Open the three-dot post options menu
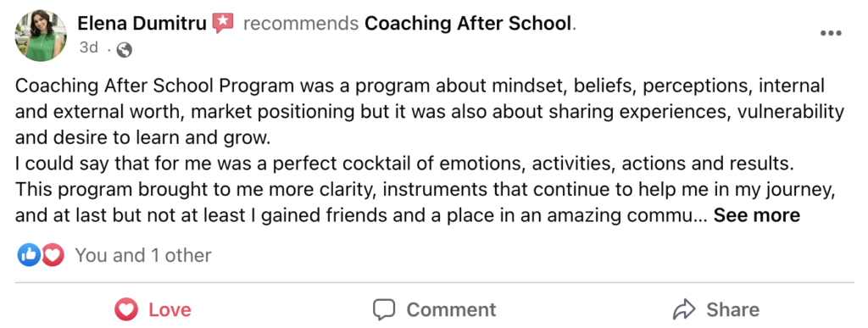This screenshot has width=868, height=328. coord(831,33)
